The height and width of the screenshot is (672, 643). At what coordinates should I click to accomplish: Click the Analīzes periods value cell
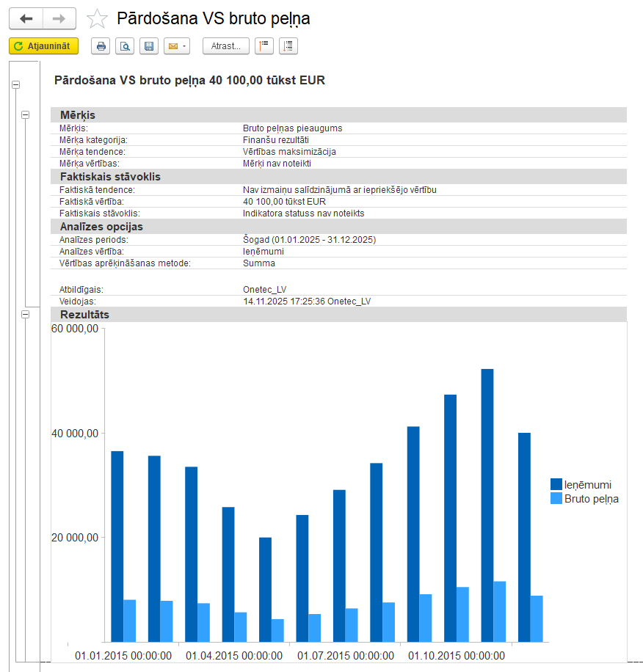point(309,240)
